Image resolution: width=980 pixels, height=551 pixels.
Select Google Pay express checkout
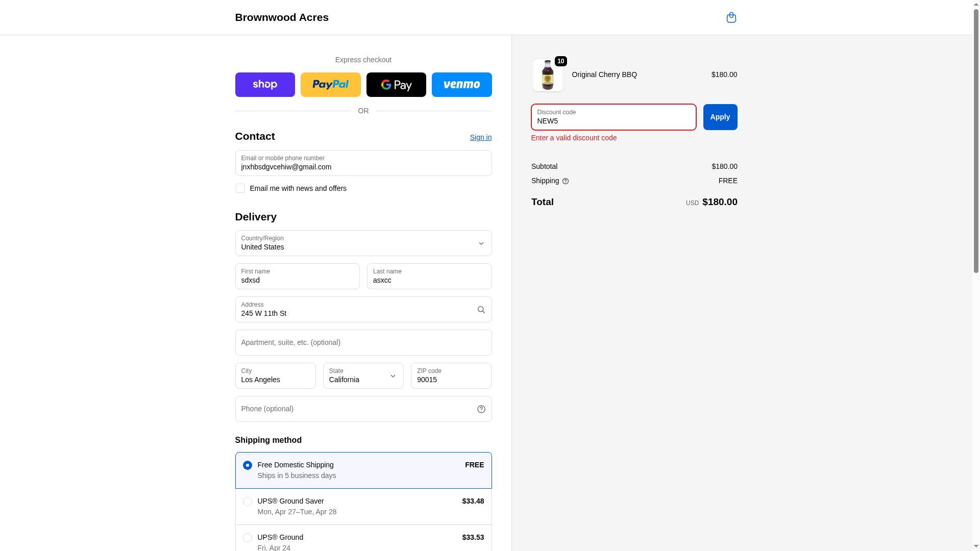point(396,85)
